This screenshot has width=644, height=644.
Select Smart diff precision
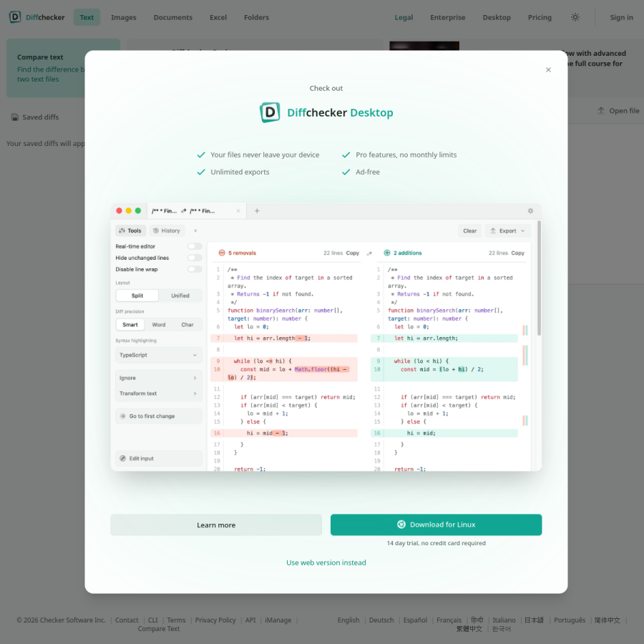pos(130,325)
